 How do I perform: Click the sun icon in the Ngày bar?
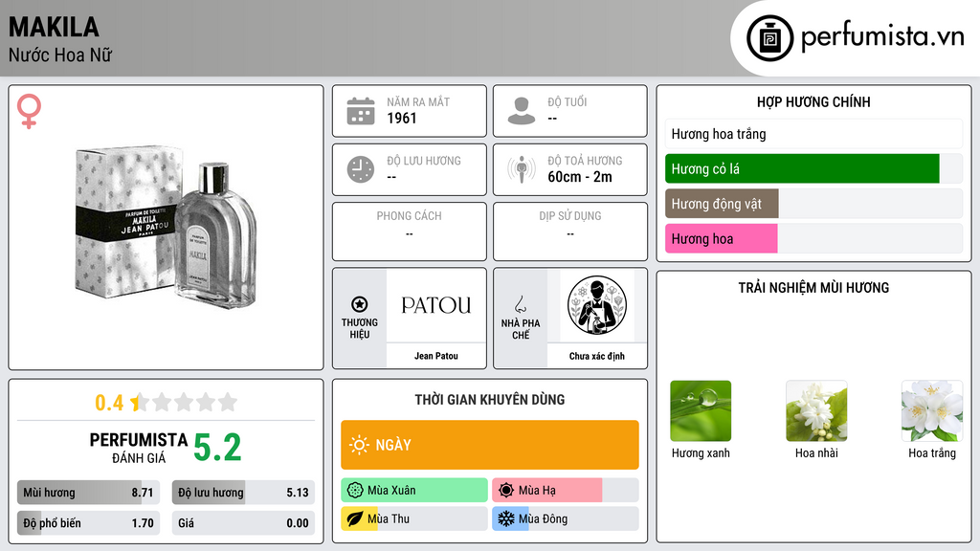coord(359,445)
